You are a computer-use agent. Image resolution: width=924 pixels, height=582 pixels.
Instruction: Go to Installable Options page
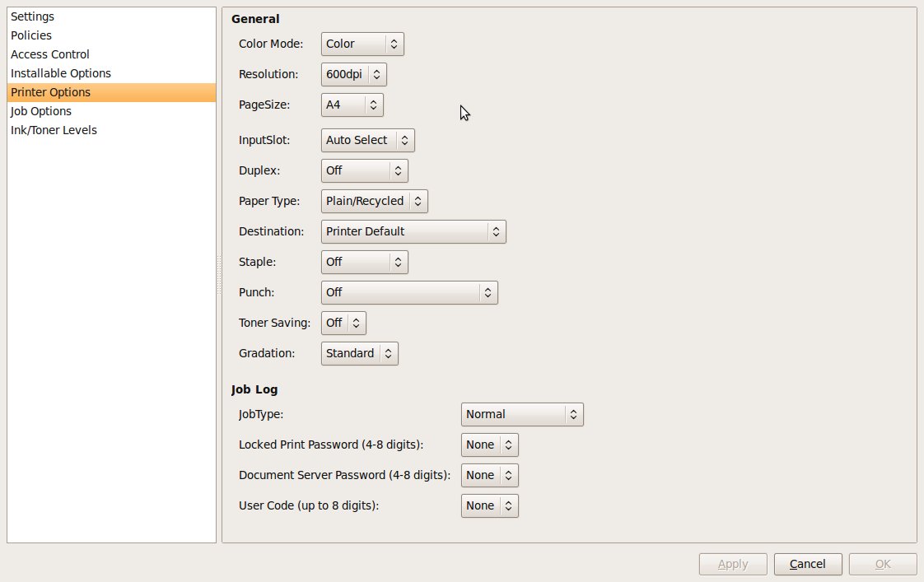61,73
